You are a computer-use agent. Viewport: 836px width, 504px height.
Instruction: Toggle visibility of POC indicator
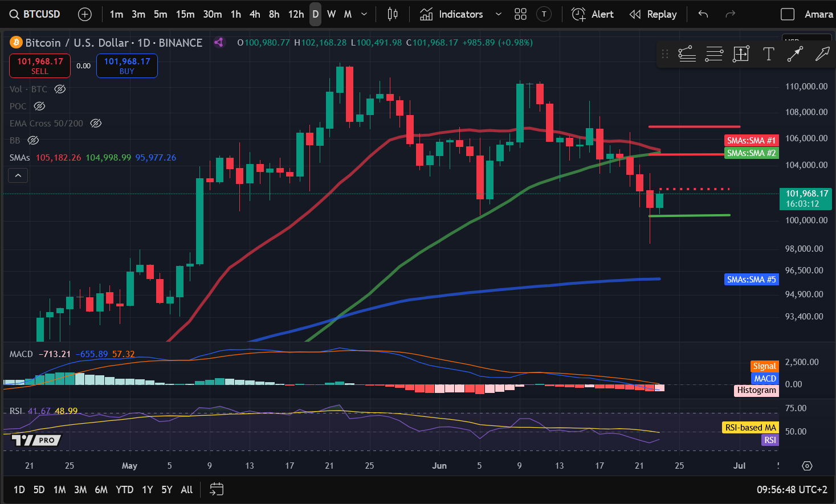[39, 106]
